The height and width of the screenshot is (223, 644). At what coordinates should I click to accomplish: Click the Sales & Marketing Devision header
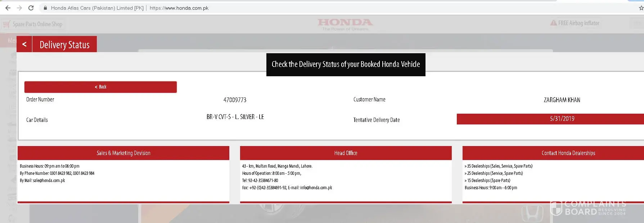coord(123,153)
